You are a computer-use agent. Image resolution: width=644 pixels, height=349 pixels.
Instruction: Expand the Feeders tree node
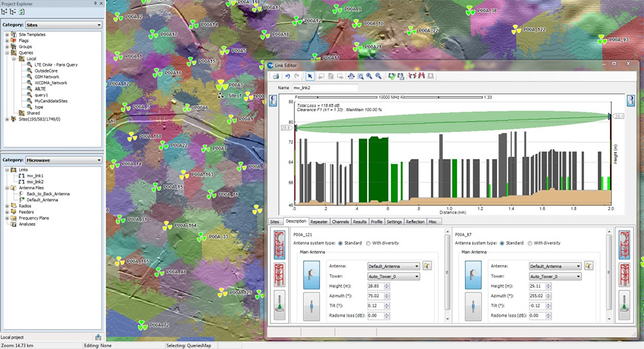tap(7, 212)
